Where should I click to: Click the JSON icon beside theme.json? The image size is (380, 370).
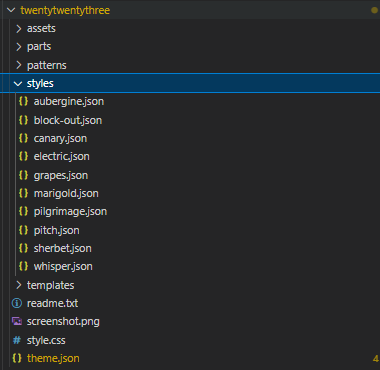17,358
